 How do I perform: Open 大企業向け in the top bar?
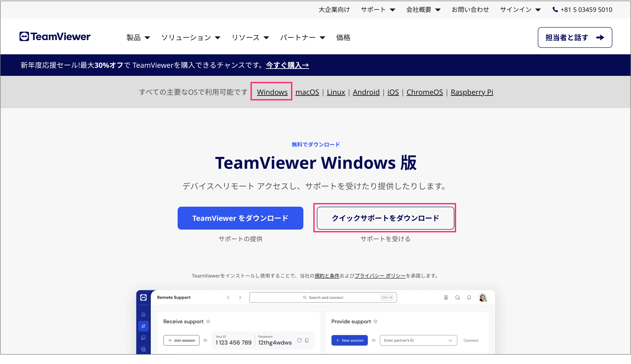pos(334,10)
